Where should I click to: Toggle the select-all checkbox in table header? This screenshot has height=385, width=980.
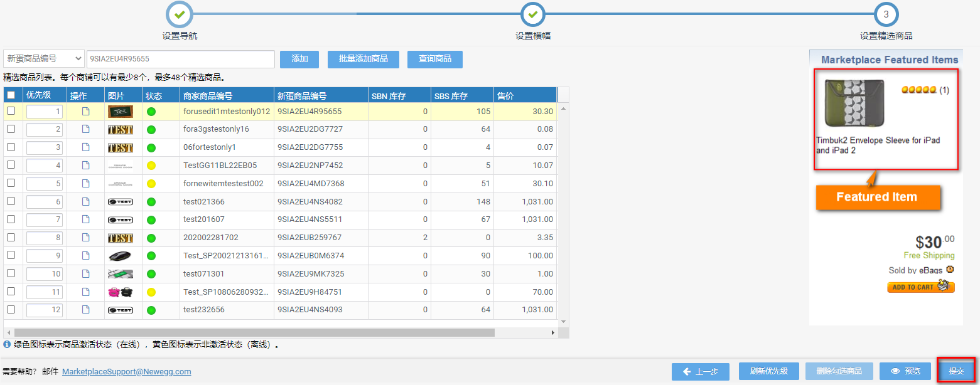(x=11, y=95)
